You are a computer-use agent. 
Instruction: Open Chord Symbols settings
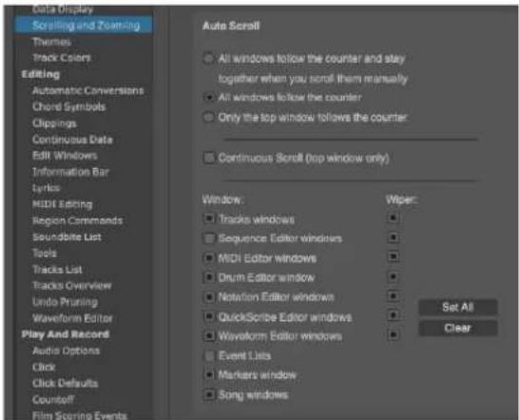click(x=68, y=106)
